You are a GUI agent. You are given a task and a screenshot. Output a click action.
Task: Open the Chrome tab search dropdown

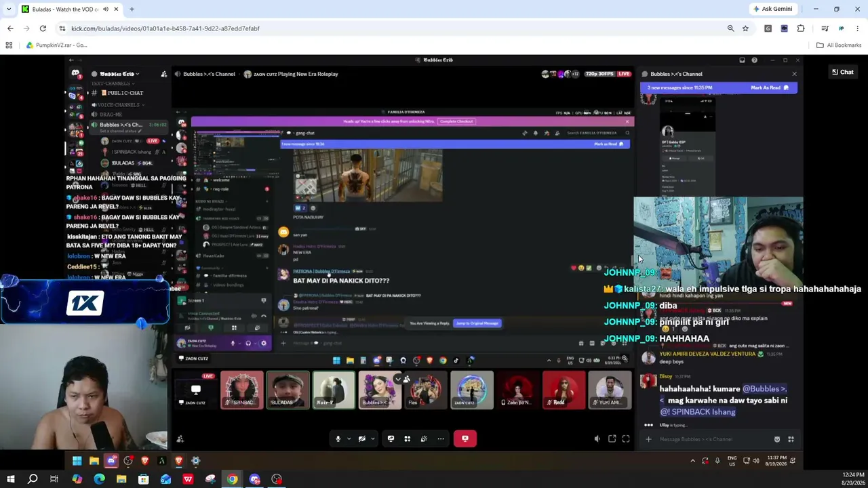pyautogui.click(x=9, y=9)
